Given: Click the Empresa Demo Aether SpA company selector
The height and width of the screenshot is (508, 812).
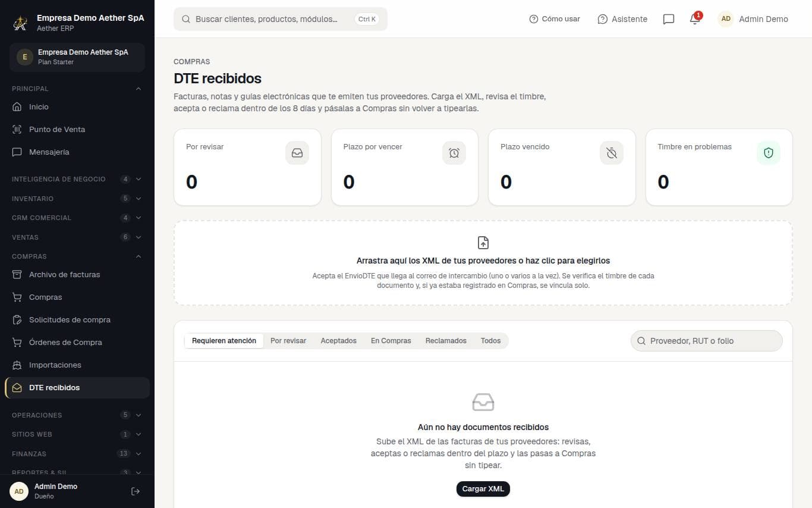Looking at the screenshot, I should tap(77, 57).
